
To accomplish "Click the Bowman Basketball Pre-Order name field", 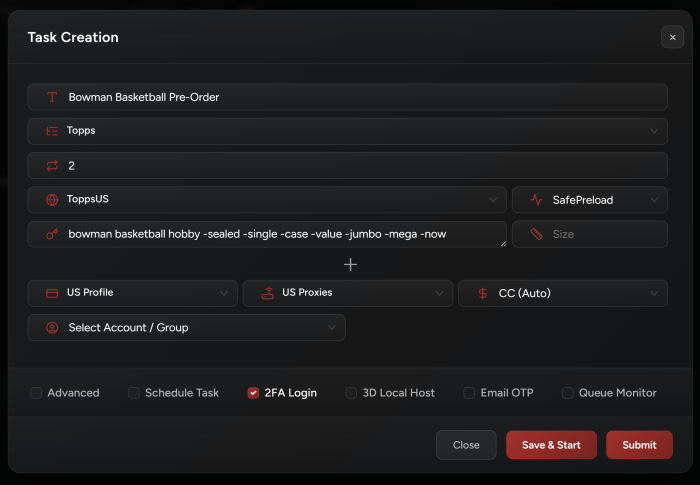I will click(347, 97).
